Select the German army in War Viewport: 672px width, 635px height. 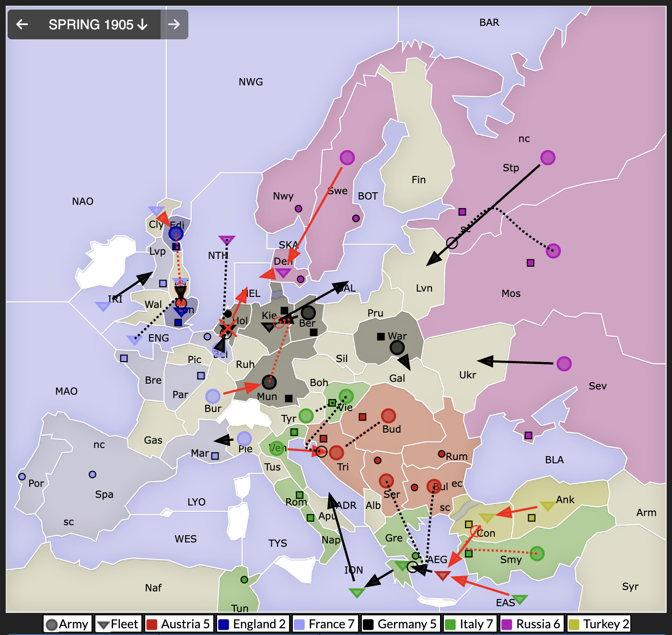pyautogui.click(x=397, y=348)
